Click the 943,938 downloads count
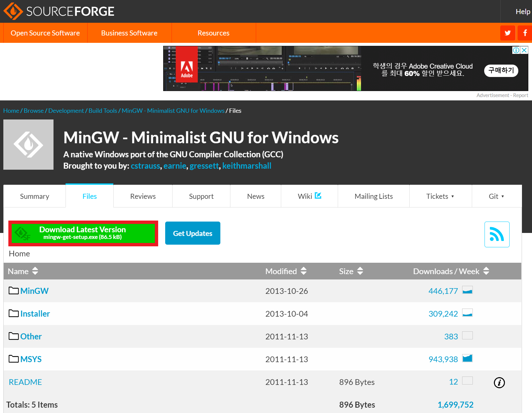The height and width of the screenshot is (413, 532). [443, 359]
